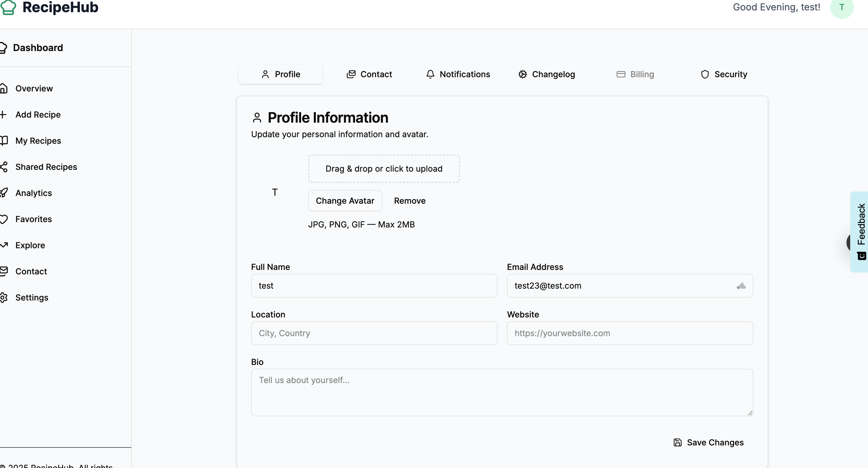868x468 pixels.
Task: Switch to the Security tab
Action: [x=724, y=74]
